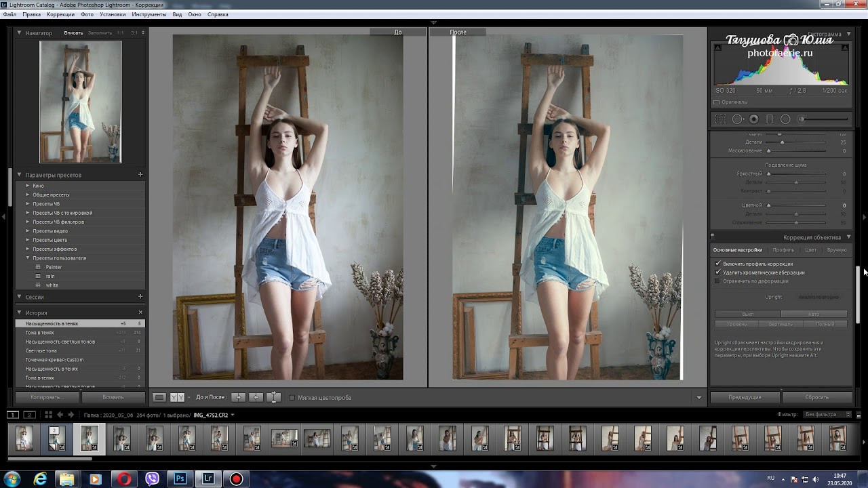Activate the Red Eye Correction tool
The width and height of the screenshot is (868, 488).
point(753,119)
